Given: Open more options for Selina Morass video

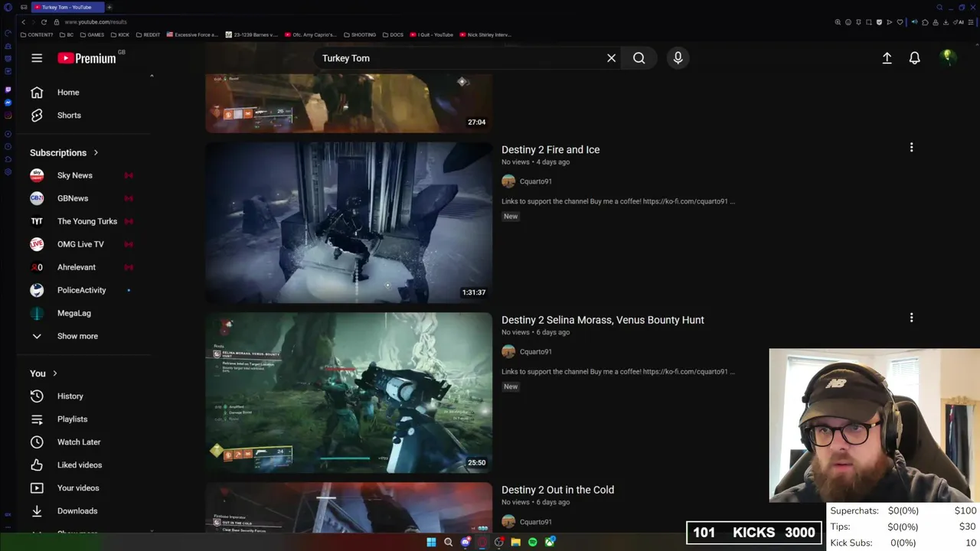Looking at the screenshot, I should [911, 318].
